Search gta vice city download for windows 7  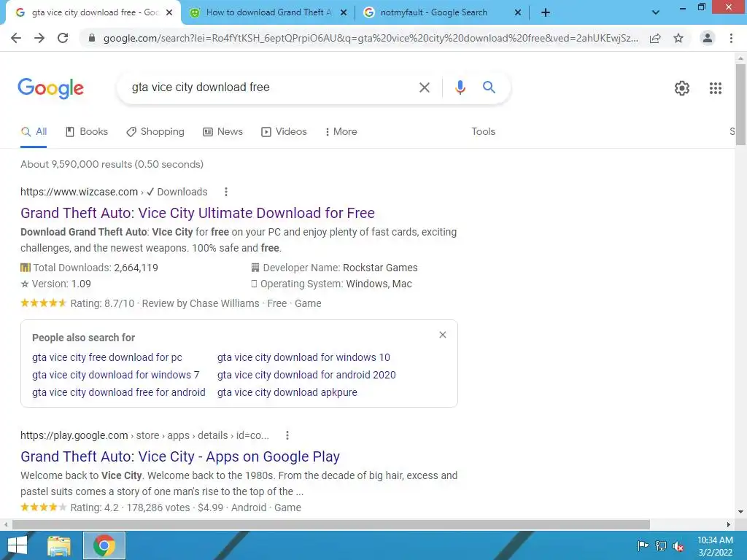click(x=116, y=375)
